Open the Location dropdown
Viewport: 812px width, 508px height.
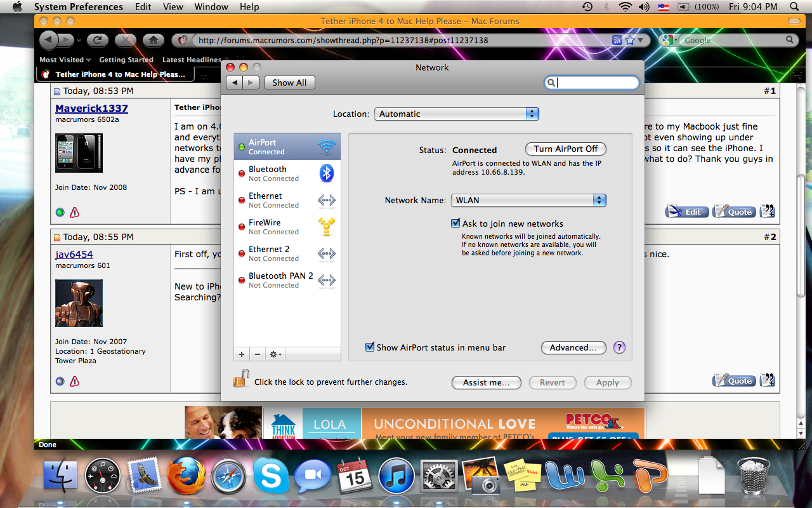click(x=456, y=114)
